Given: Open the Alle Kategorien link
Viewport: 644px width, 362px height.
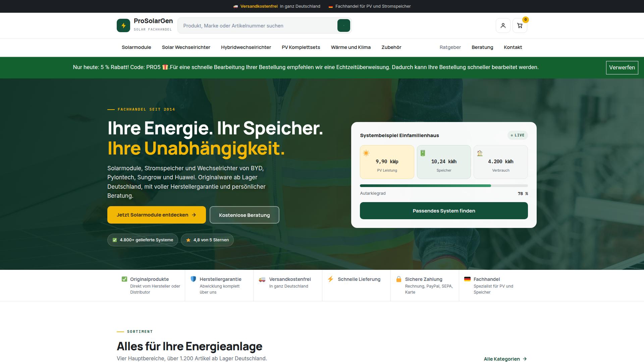Looking at the screenshot, I should point(505,359).
